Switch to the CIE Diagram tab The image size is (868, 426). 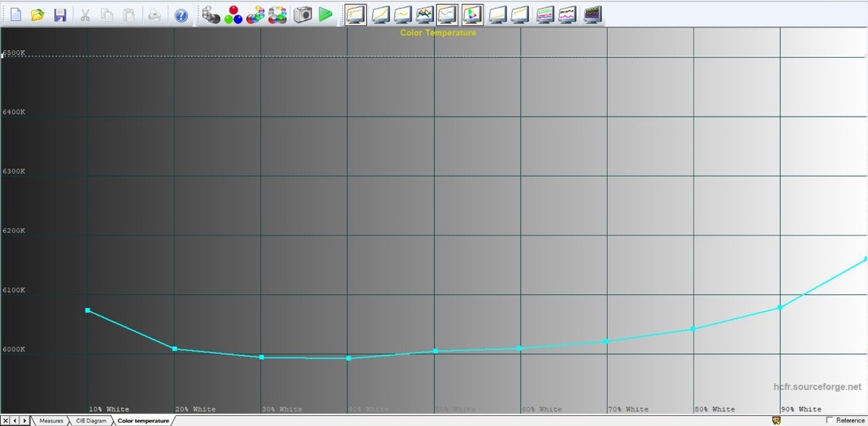click(91, 420)
